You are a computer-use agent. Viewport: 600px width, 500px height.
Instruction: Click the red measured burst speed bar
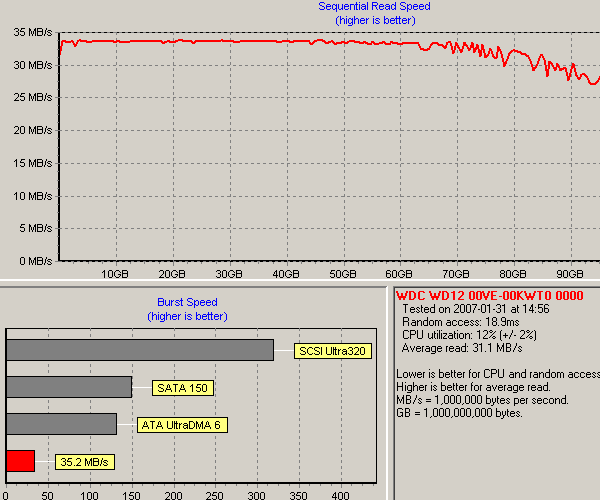tap(21, 461)
